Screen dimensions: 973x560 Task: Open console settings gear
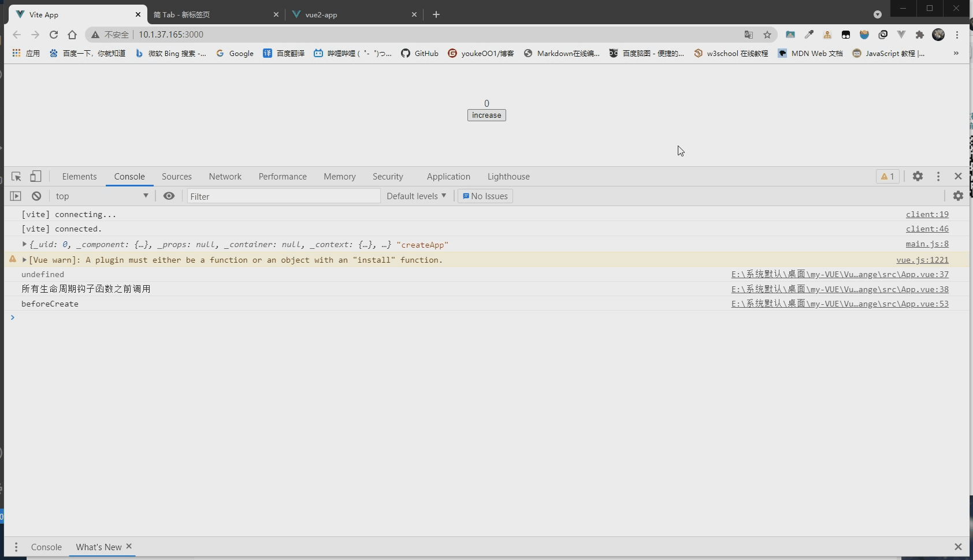(958, 196)
